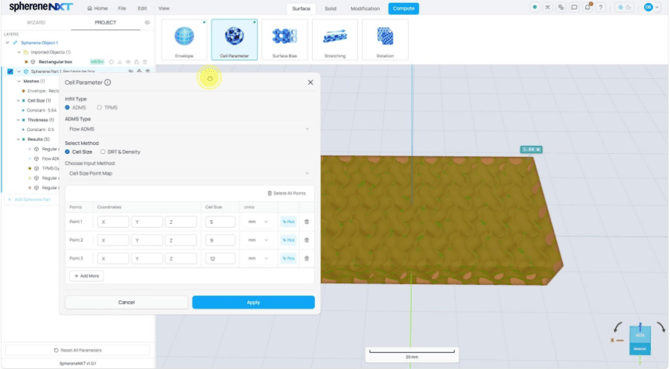The height and width of the screenshot is (369, 670).
Task: Open the Envelope tool
Action: (x=184, y=40)
